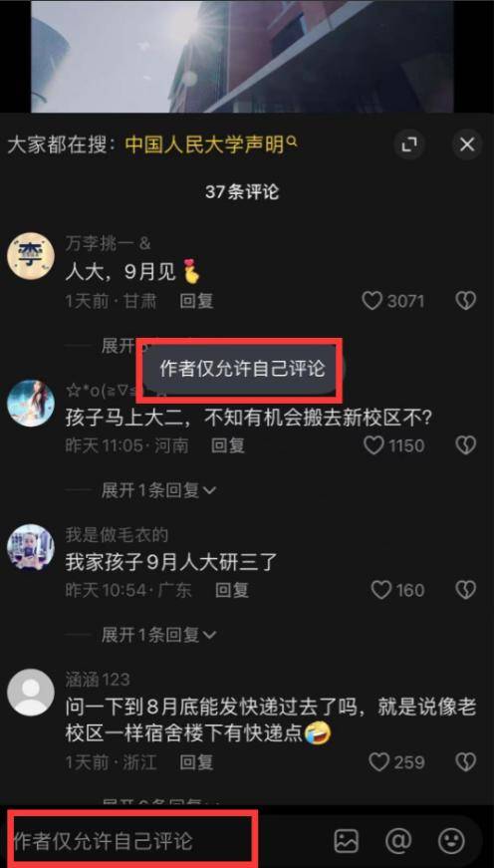This screenshot has width=494, height=868.
Task: Tap the @ mention icon
Action: (398, 841)
